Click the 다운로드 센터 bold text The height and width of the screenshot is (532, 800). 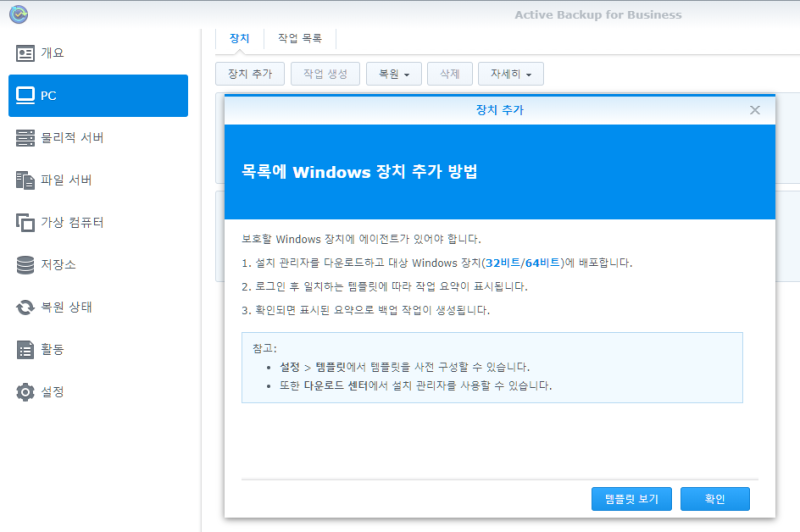click(336, 386)
